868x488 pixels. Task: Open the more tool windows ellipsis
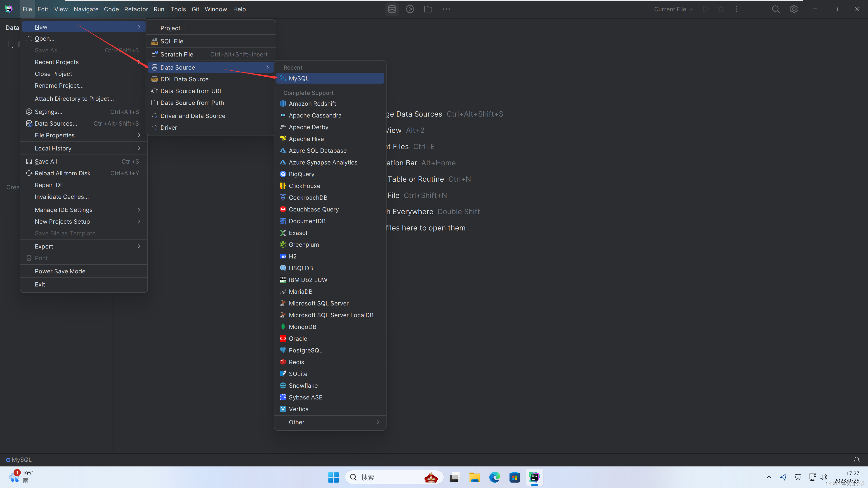coord(446,9)
